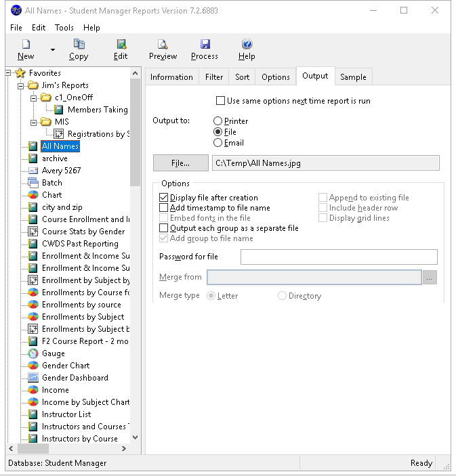Select Instructors by Course report

(79, 438)
